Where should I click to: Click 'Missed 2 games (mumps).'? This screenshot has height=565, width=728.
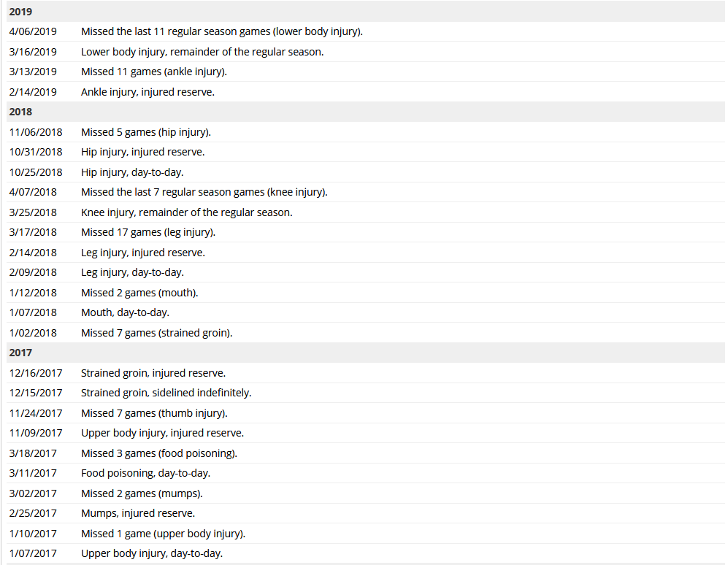[x=142, y=493]
